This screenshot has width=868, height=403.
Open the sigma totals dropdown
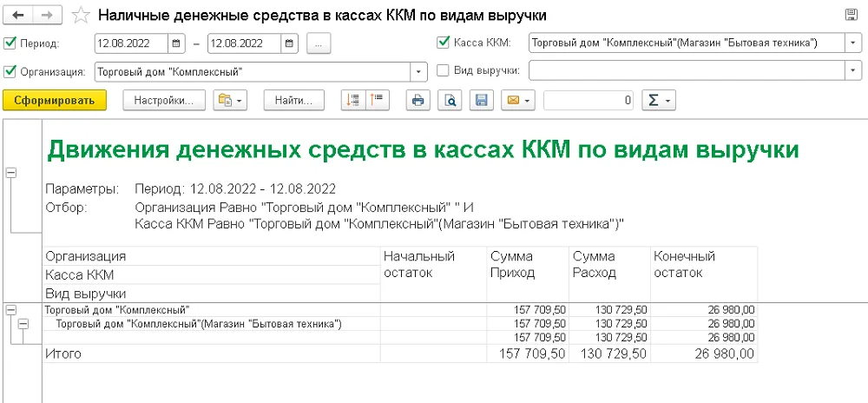pos(659,100)
